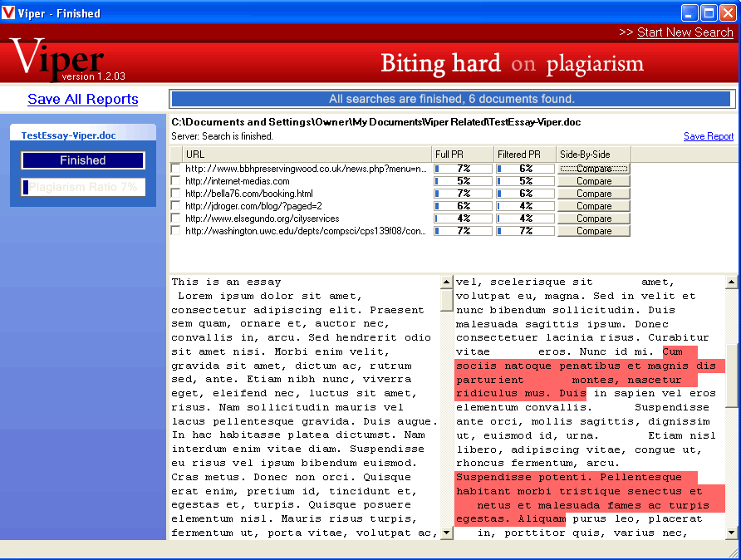
Task: Tick the checkbox for jdroger.com blog URL
Action: 176,205
